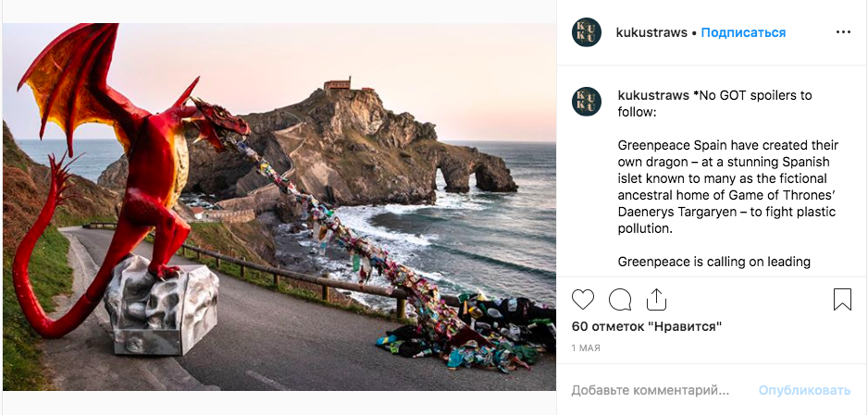Open comments via the speech bubble icon
The height and width of the screenshot is (415, 868).
[619, 299]
